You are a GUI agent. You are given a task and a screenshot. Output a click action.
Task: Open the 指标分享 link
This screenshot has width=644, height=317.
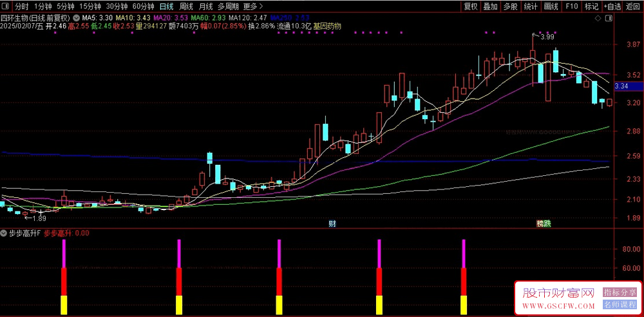pyautogui.click(x=620, y=293)
